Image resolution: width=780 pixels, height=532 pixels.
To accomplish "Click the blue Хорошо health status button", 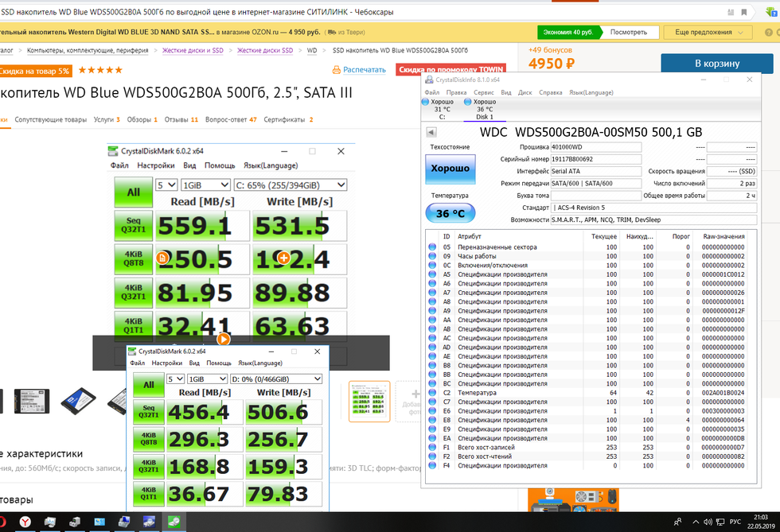I will click(450, 169).
